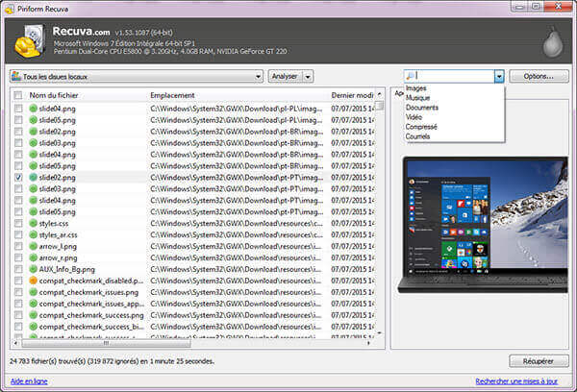This screenshot has height=392, width=577.
Task: Open the Aide en ligne link
Action: (29, 381)
